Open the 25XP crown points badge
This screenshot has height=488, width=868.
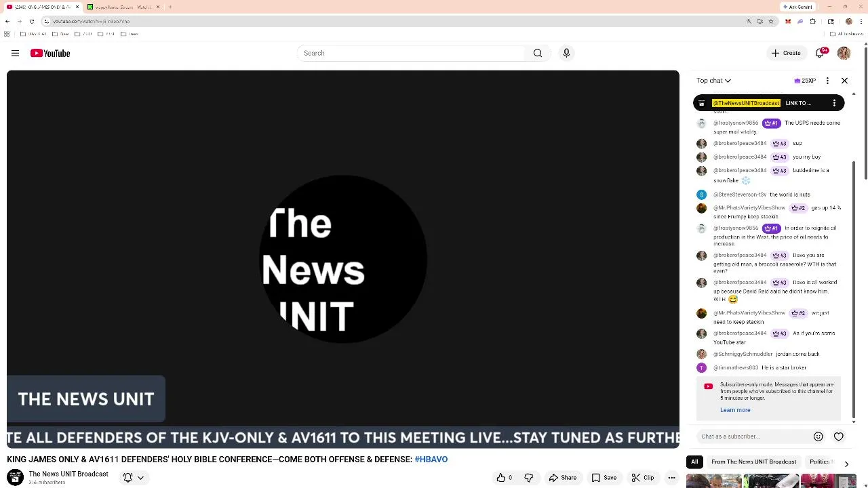click(x=805, y=81)
